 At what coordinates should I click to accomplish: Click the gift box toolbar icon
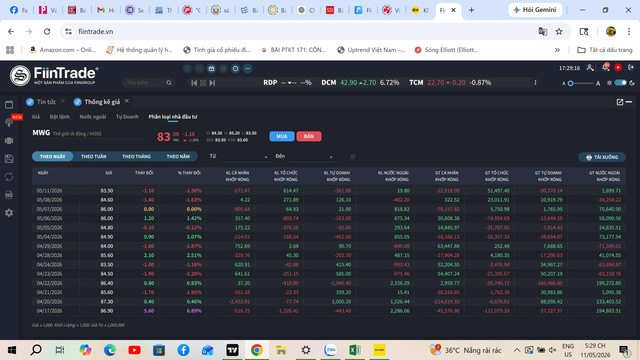click(x=211, y=69)
